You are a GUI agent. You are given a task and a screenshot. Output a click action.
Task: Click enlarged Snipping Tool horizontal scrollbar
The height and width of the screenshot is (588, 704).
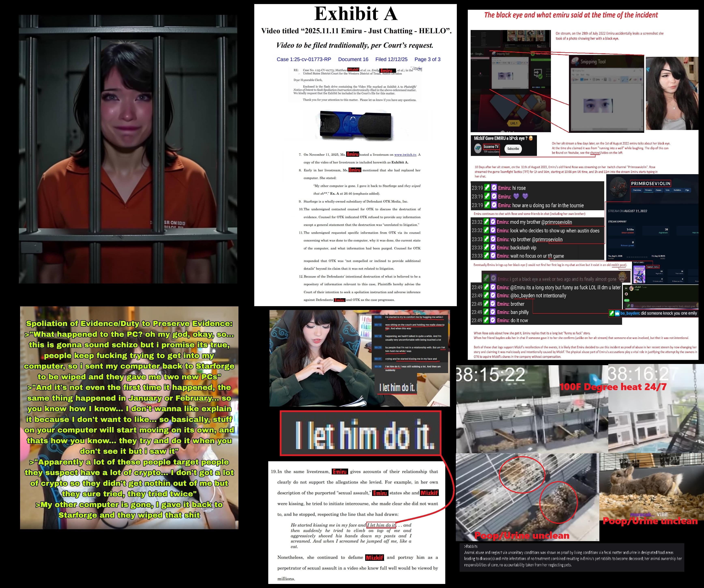pyautogui.click(x=610, y=129)
